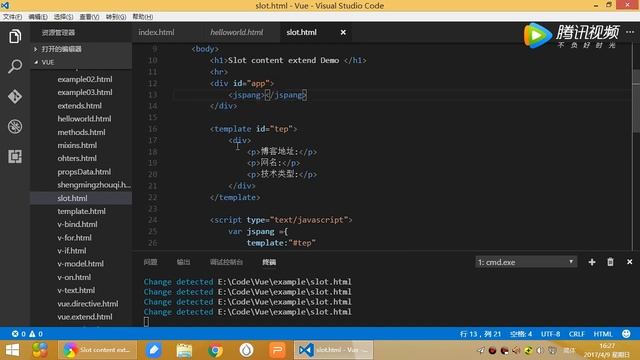Change CRLF line ending in status bar
The image size is (640, 360).
pos(576,334)
